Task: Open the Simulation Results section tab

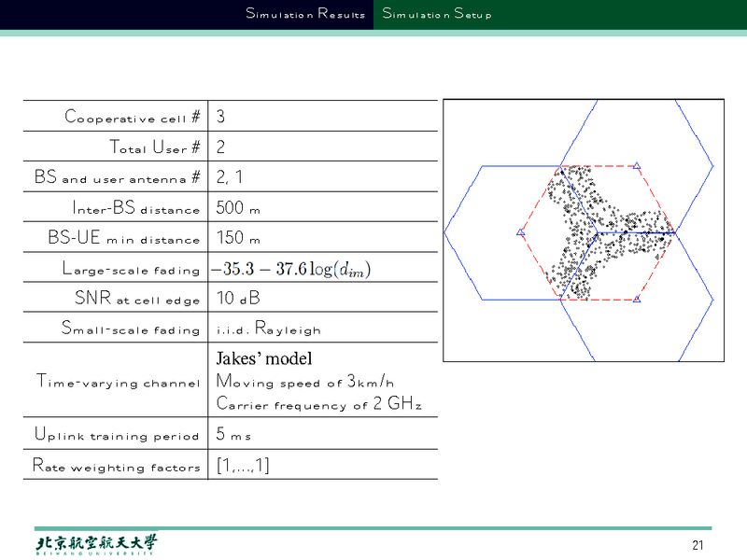Action: point(305,14)
